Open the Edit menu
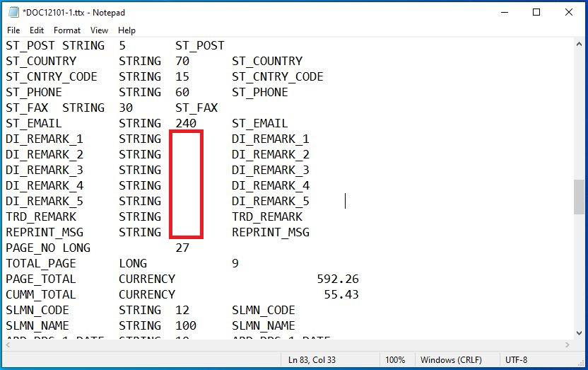 coord(37,30)
